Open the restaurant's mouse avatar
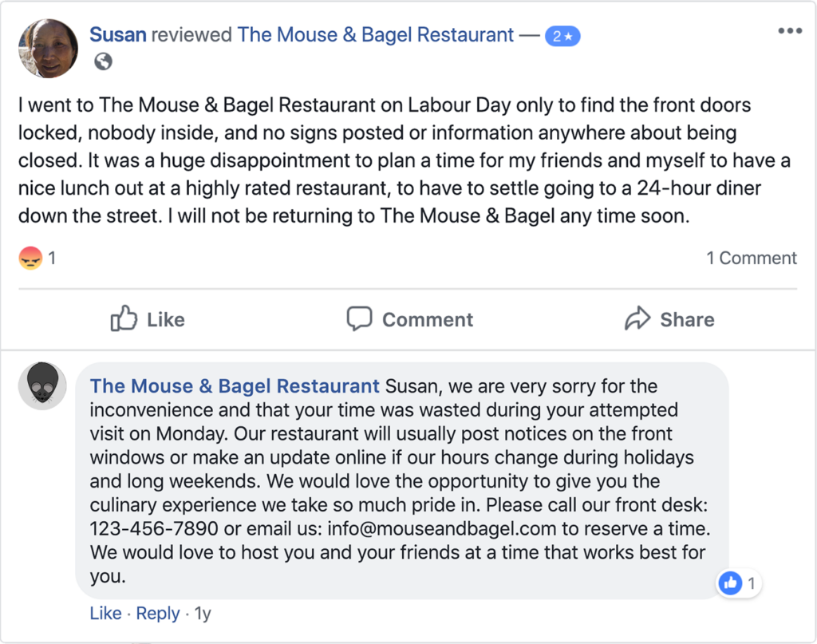Screen dimensions: 817x644 [x=42, y=385]
